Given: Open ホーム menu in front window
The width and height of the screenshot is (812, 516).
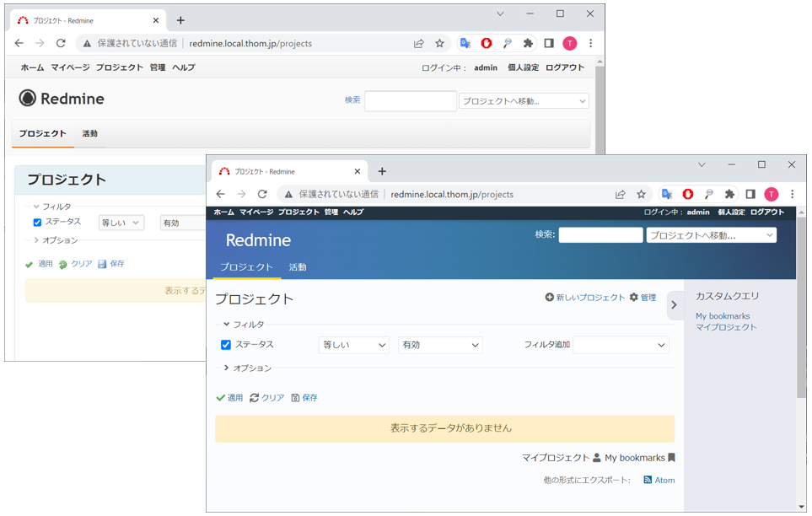Looking at the screenshot, I should pos(224,212).
